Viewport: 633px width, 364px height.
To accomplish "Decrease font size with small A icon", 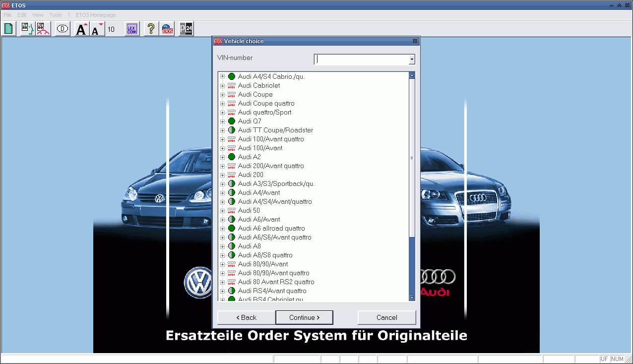I will click(97, 29).
